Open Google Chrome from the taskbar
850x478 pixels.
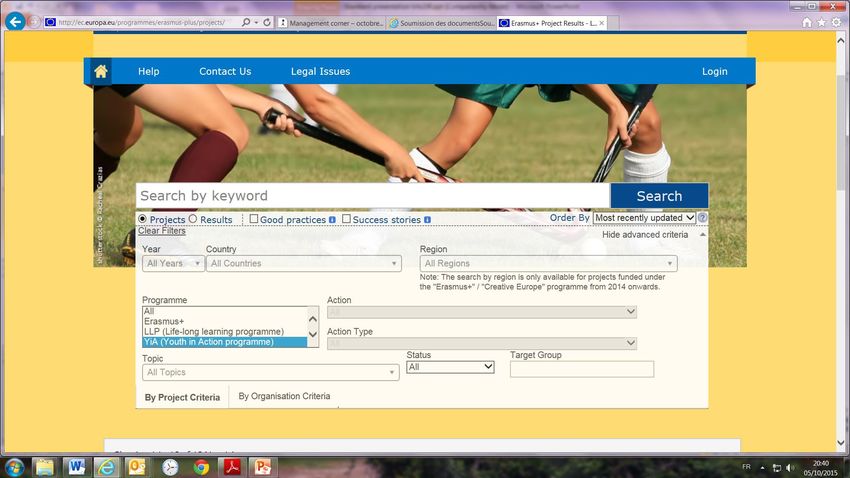tap(201, 467)
